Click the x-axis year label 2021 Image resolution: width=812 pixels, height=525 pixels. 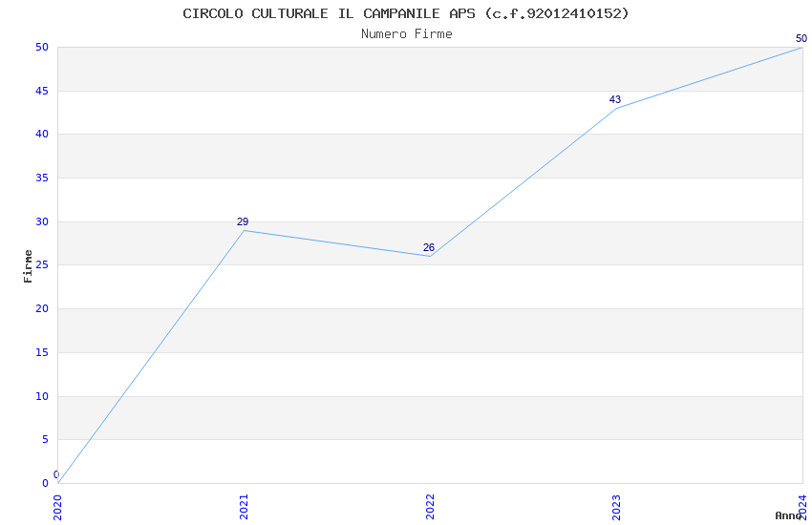pyautogui.click(x=244, y=508)
